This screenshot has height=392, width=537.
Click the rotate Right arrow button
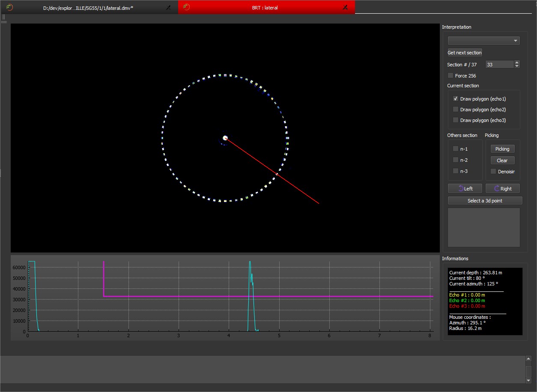[503, 188]
